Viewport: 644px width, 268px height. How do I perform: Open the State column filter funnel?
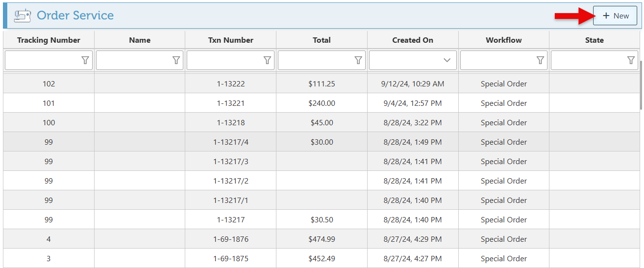[631, 60]
